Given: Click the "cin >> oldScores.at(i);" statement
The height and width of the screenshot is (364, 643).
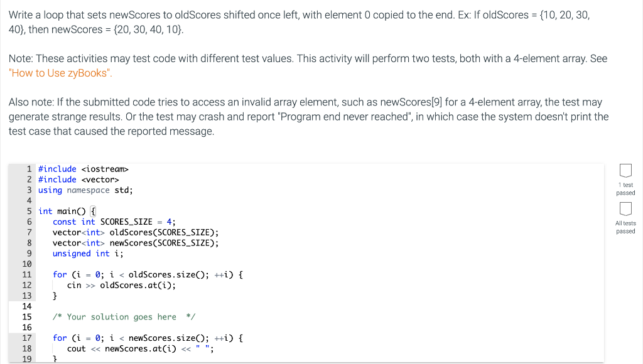Looking at the screenshot, I should point(121,286).
